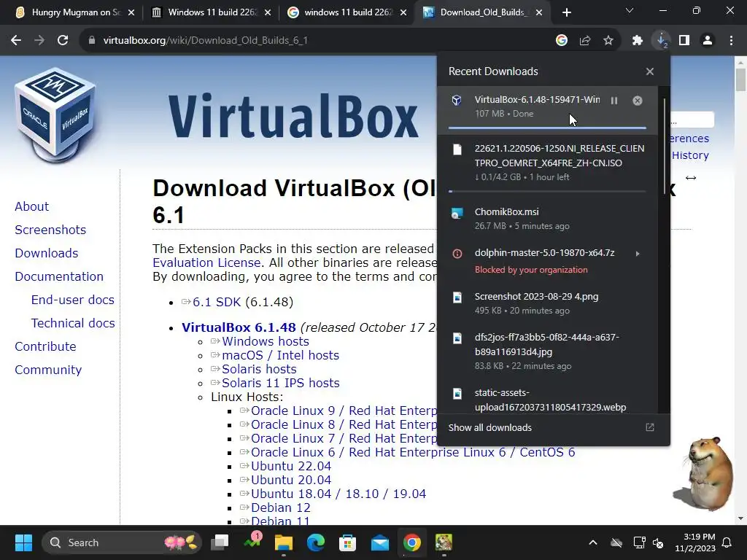Switch to the Google search tab

(347, 12)
